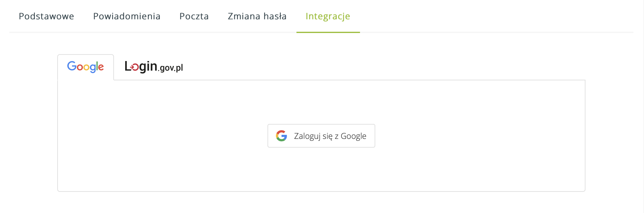The image size is (644, 213).
Task: Click the Login.gov.pl logo with red arrow
Action: pos(154,66)
